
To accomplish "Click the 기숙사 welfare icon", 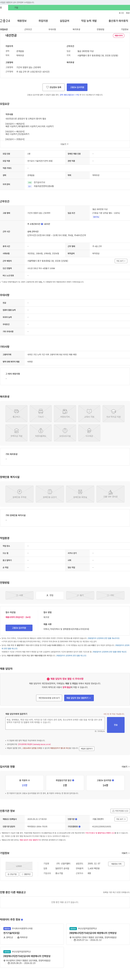I will pyautogui.click(x=41, y=414).
